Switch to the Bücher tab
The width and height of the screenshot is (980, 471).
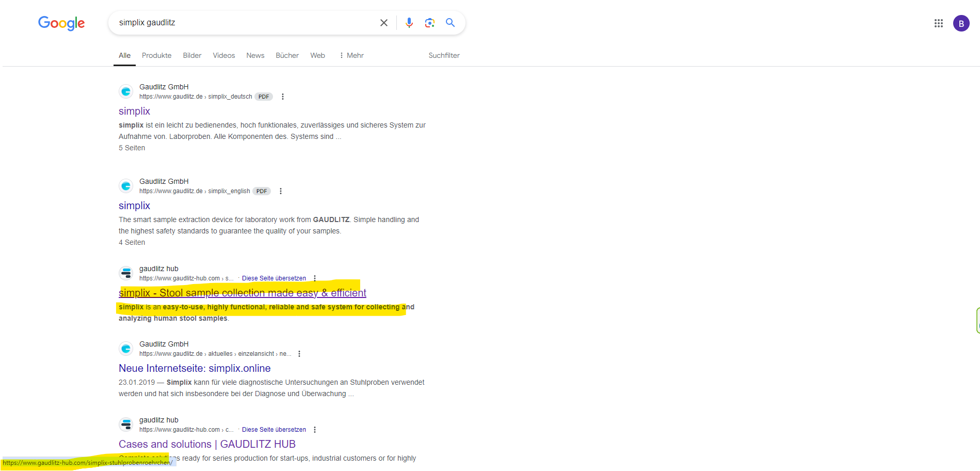(x=287, y=55)
